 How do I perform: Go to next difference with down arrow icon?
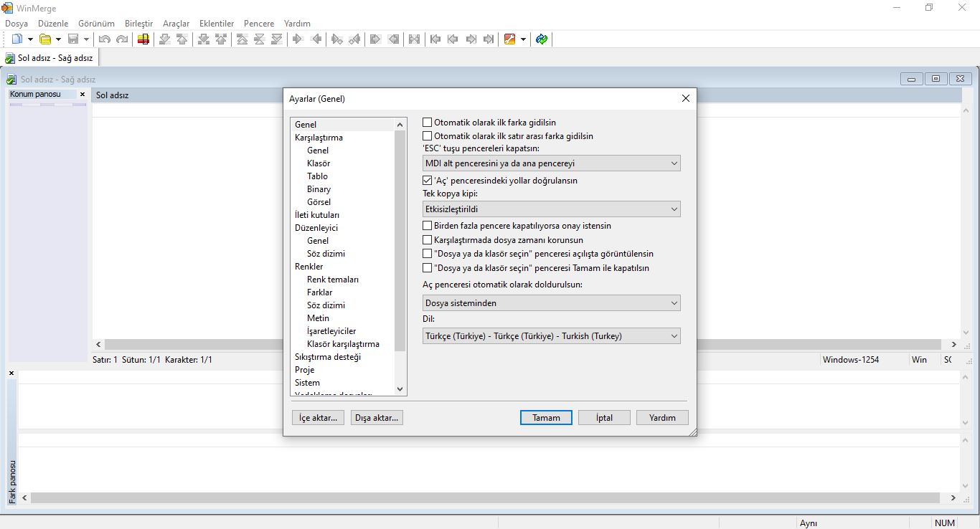165,39
